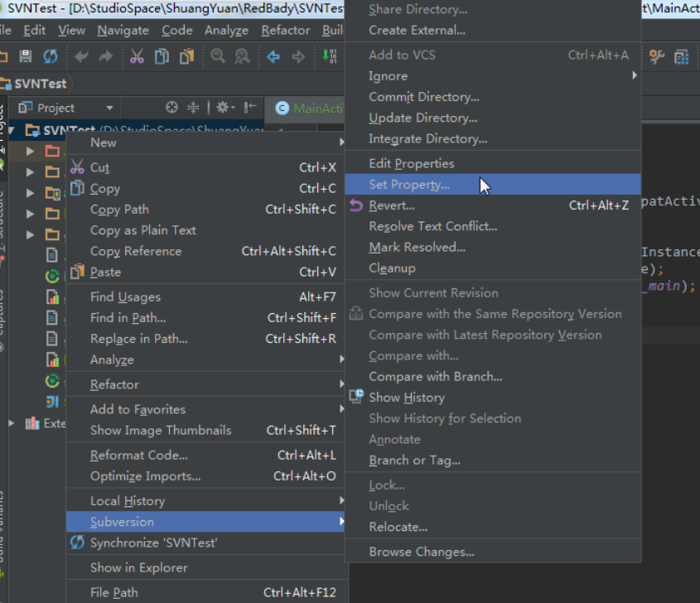The height and width of the screenshot is (603, 700).
Task: Expand the Analyze submenu arrow
Action: (341, 359)
